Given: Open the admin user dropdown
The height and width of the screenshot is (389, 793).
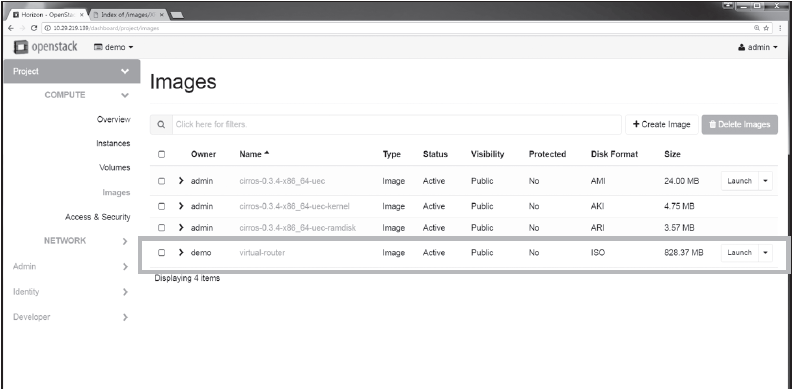Looking at the screenshot, I should tap(758, 47).
